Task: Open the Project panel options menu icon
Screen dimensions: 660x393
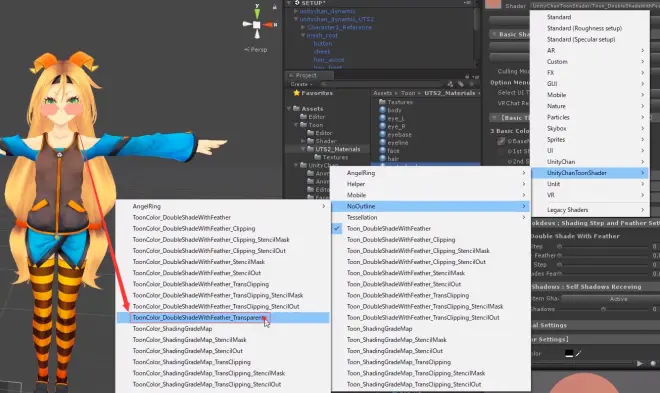Action: (x=476, y=77)
